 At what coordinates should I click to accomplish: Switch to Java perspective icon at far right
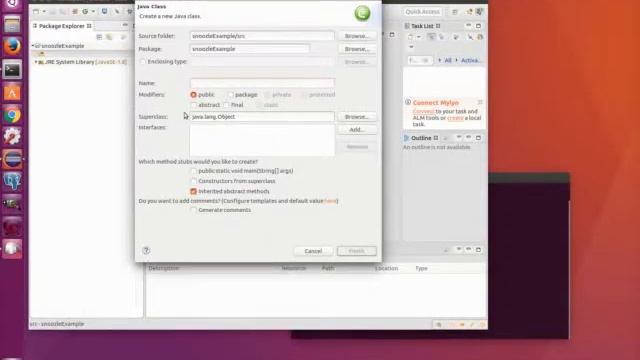pyautogui.click(x=480, y=12)
